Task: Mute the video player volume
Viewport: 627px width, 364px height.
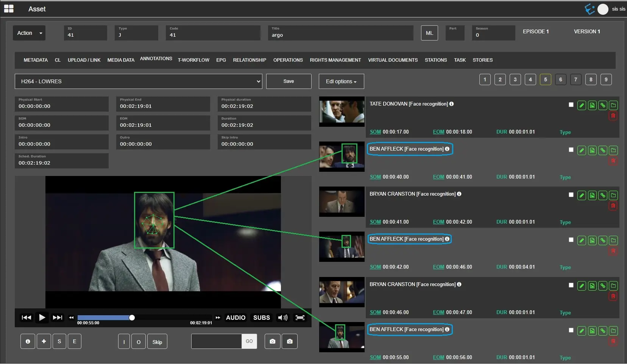Action: 282,318
